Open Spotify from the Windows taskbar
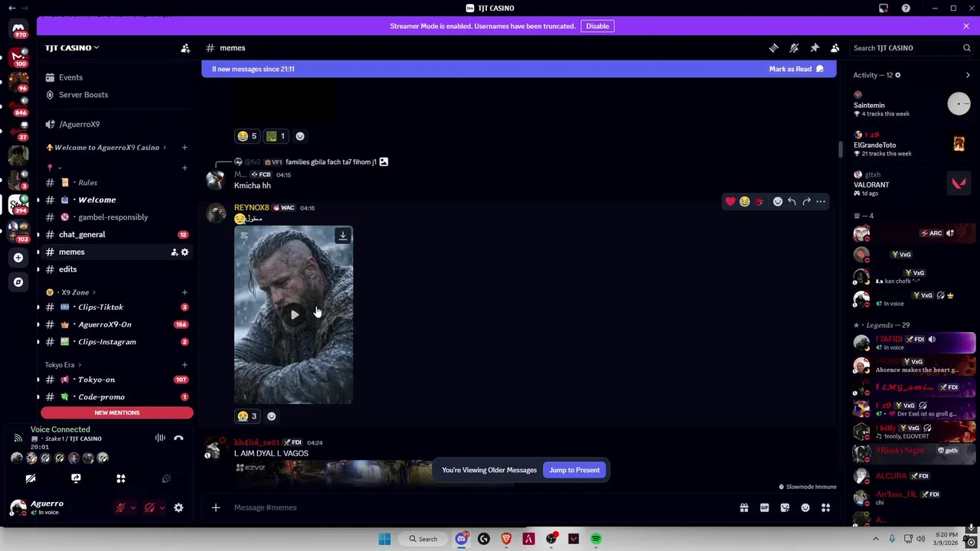Image resolution: width=980 pixels, height=551 pixels. click(596, 539)
